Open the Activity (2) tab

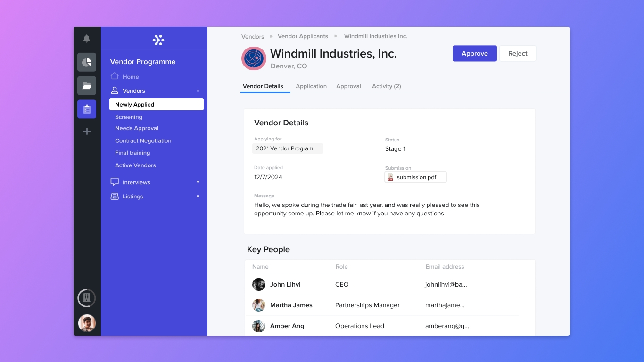pos(386,86)
